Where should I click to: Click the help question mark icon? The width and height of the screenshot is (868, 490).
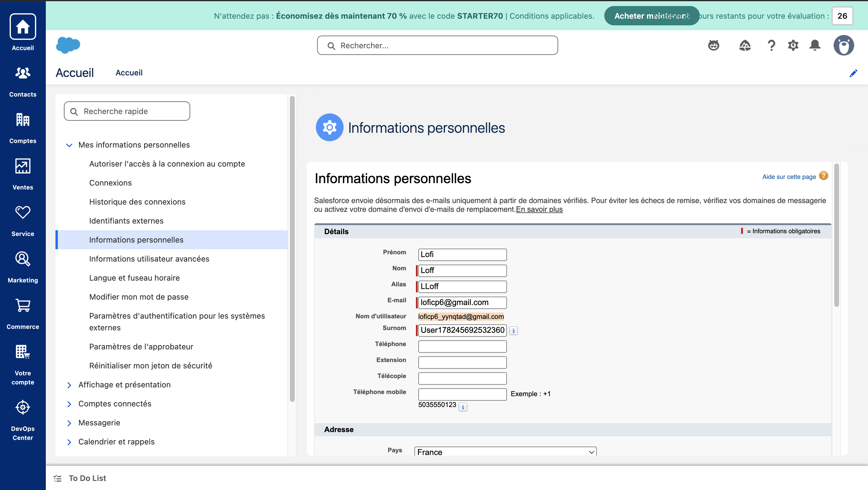771,45
